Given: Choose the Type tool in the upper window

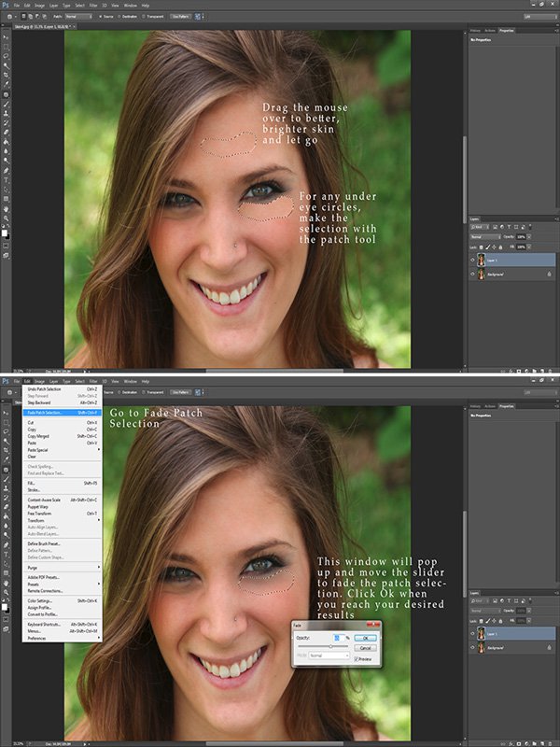Looking at the screenshot, I should coord(6,178).
